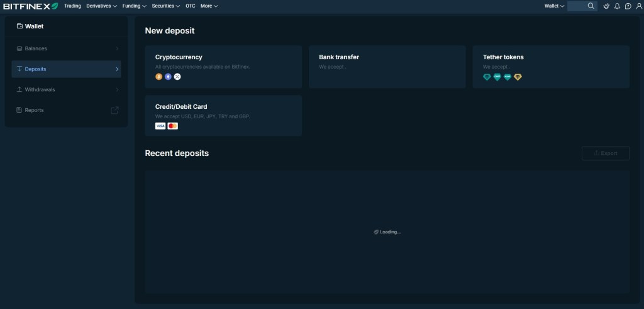Click the Mastercard logo
Viewport: 644px width, 309px height.
pos(173,126)
